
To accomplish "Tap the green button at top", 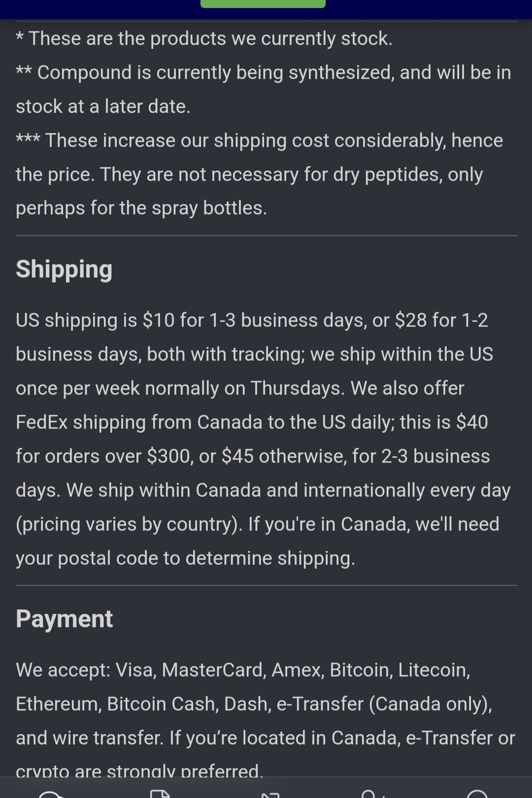I will [263, 4].
